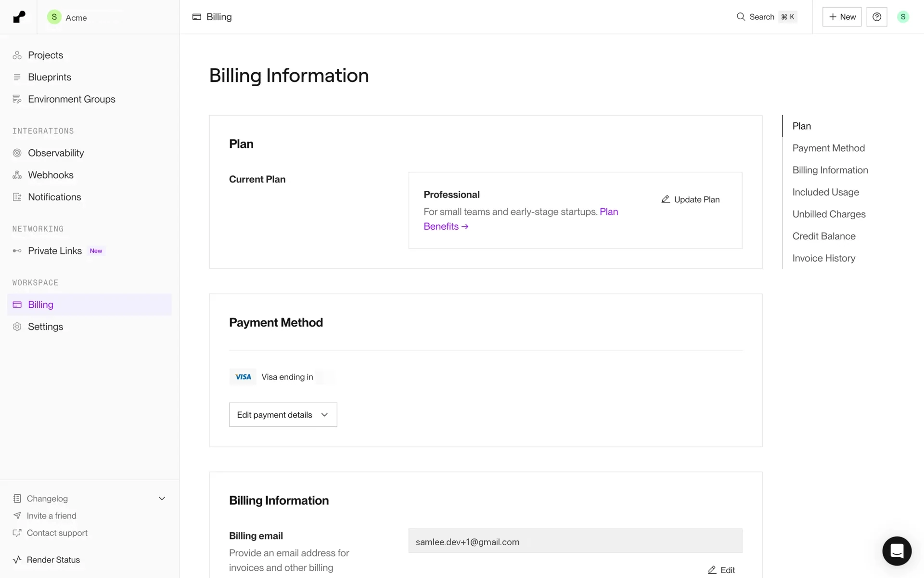
Task: Click the Contact support external icon
Action: pyautogui.click(x=17, y=533)
